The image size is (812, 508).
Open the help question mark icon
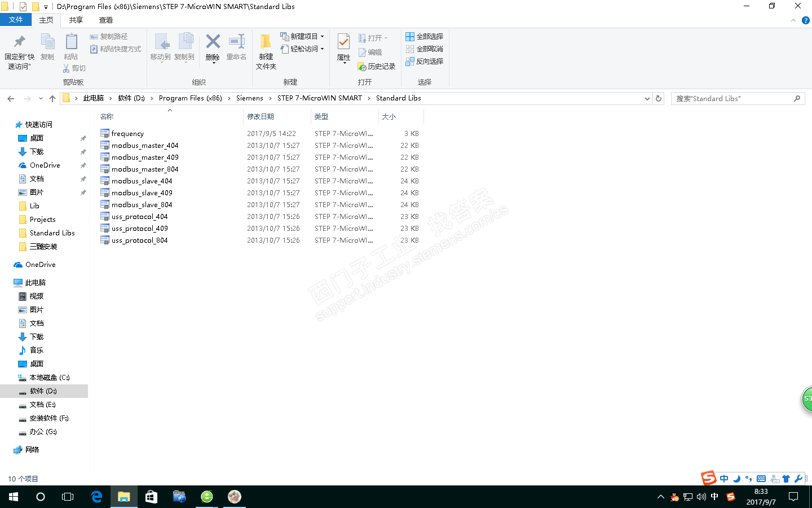point(806,20)
